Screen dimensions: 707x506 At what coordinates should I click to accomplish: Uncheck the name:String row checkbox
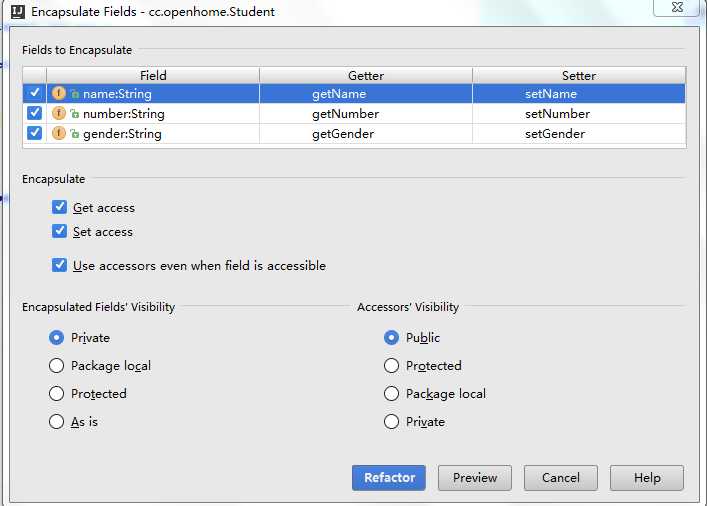tap(34, 93)
